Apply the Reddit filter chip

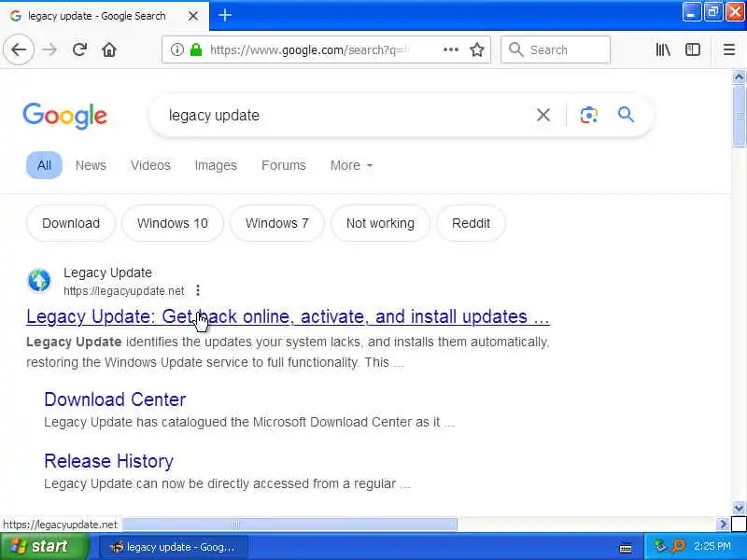[x=471, y=223]
